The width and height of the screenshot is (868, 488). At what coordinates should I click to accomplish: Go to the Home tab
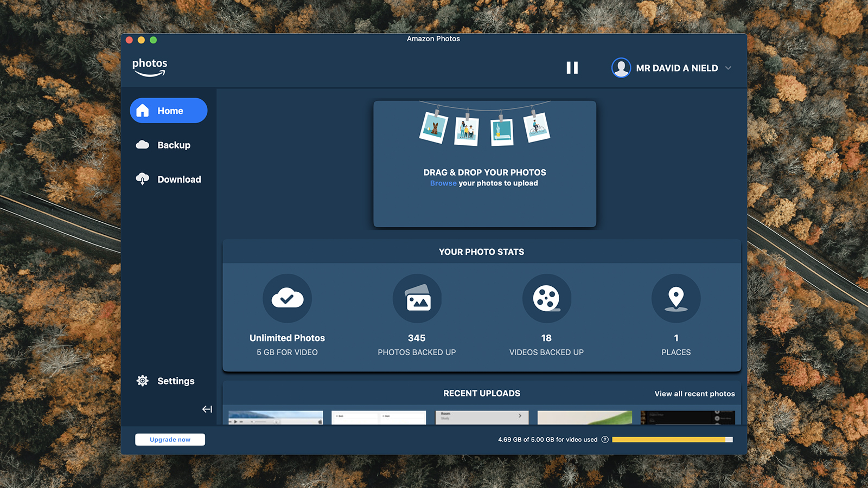click(169, 111)
